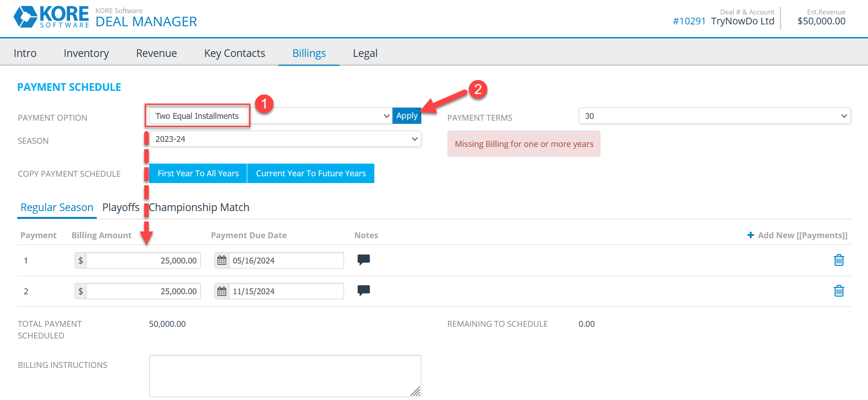
Task: Click the Notes column header
Action: [366, 235]
